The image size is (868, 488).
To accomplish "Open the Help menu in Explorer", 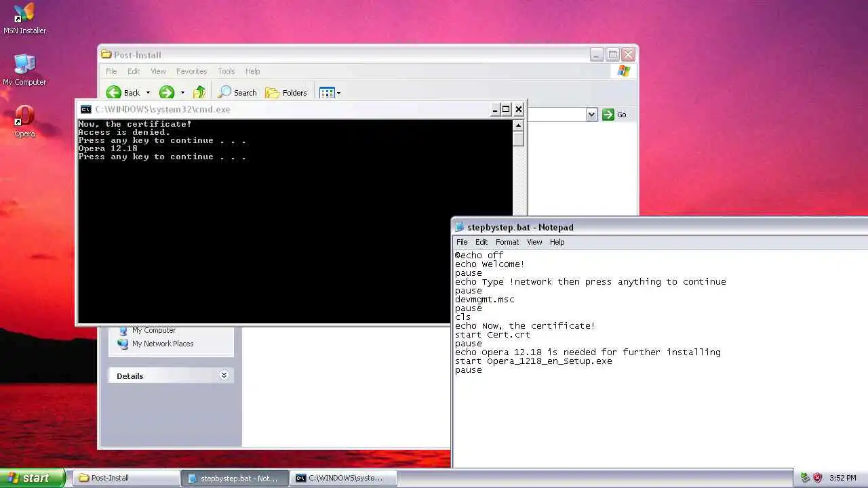I will tap(252, 71).
